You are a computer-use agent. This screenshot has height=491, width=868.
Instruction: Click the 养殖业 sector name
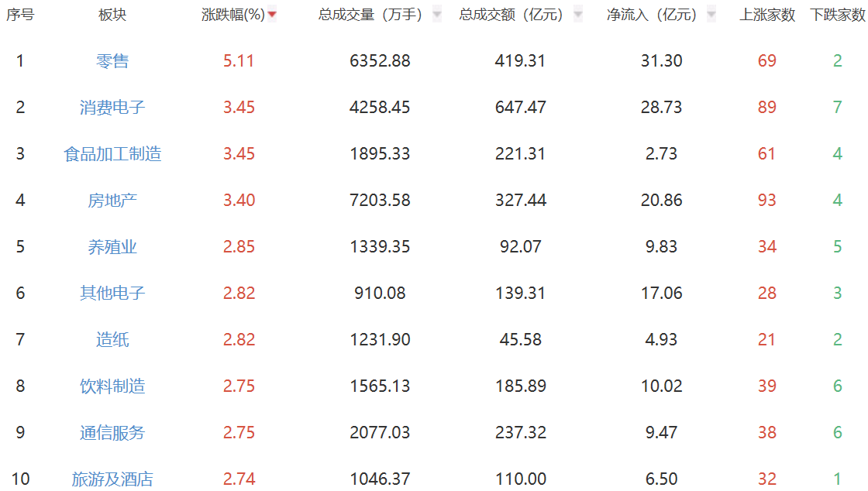point(112,247)
